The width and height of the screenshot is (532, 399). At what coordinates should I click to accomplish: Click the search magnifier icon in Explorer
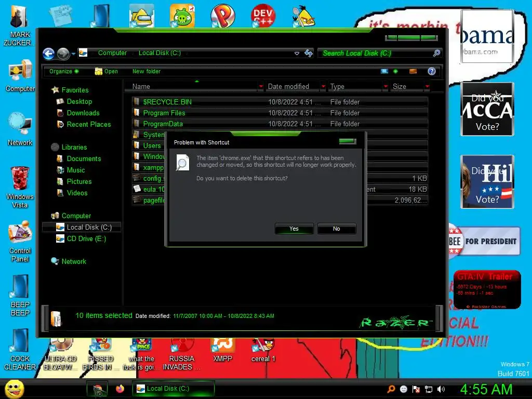coord(436,53)
